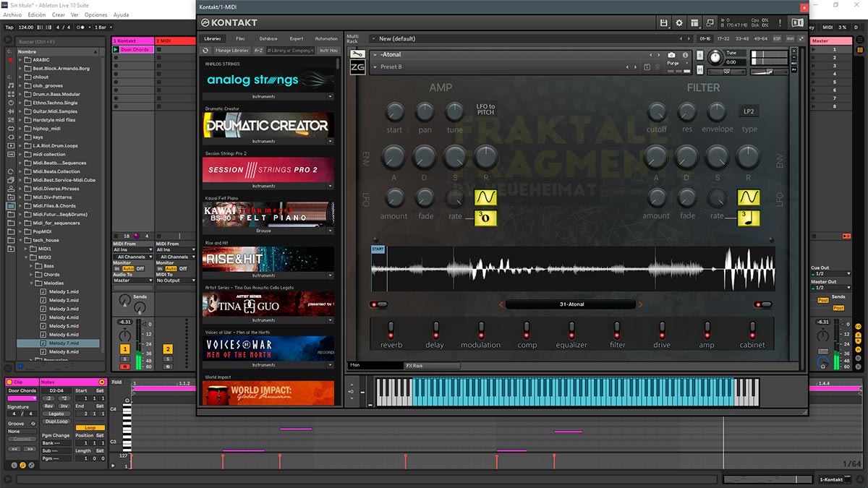Solo instrument with S button in Kontakt
The image size is (868, 488).
pos(700,55)
